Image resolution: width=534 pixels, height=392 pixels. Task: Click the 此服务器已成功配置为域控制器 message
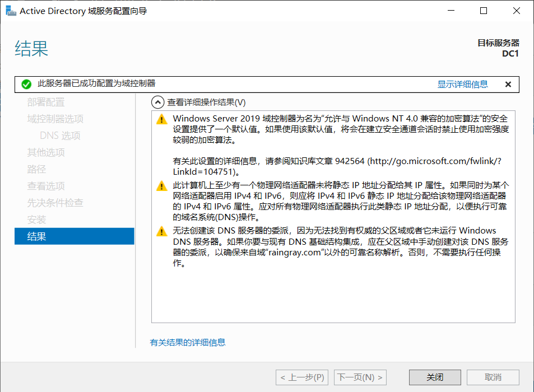point(96,83)
